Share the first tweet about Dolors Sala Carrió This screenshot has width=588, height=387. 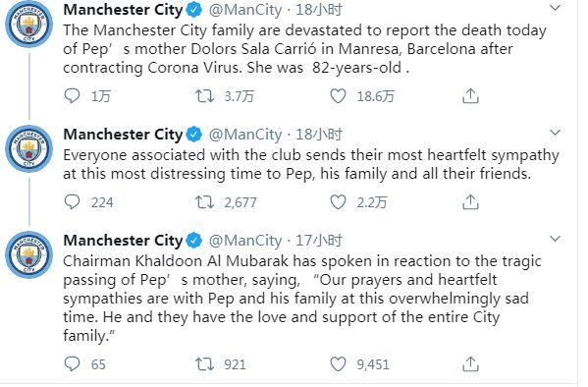pyautogui.click(x=470, y=96)
